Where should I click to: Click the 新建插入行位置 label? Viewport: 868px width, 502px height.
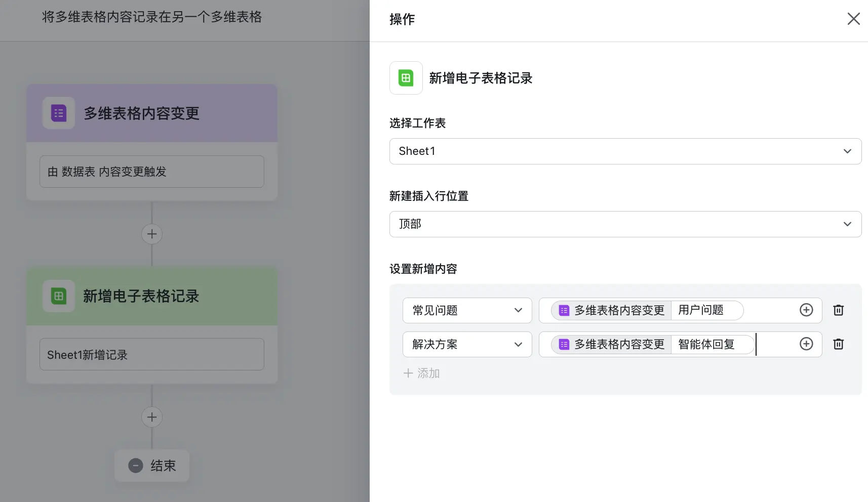click(x=429, y=196)
